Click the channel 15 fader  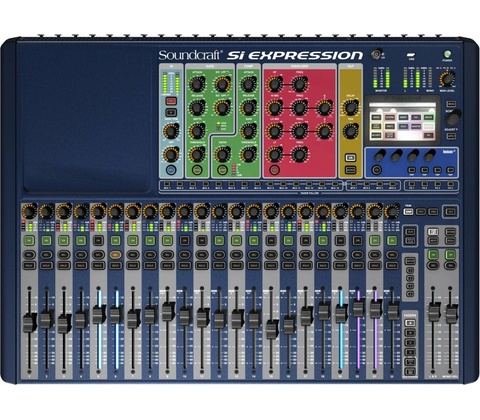point(272,329)
